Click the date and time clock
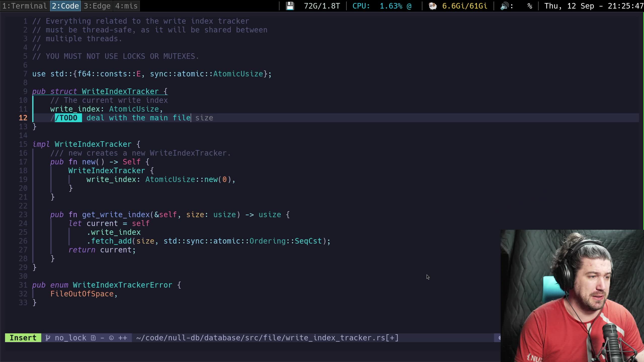 [593, 6]
